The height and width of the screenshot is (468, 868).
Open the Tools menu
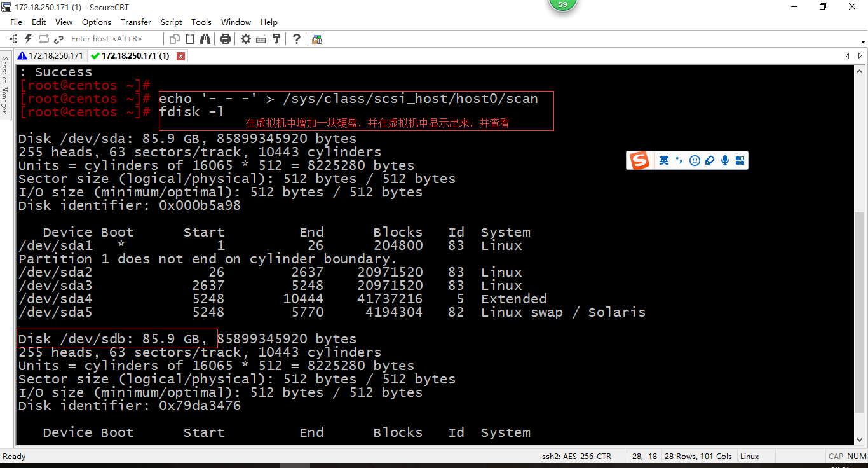201,22
